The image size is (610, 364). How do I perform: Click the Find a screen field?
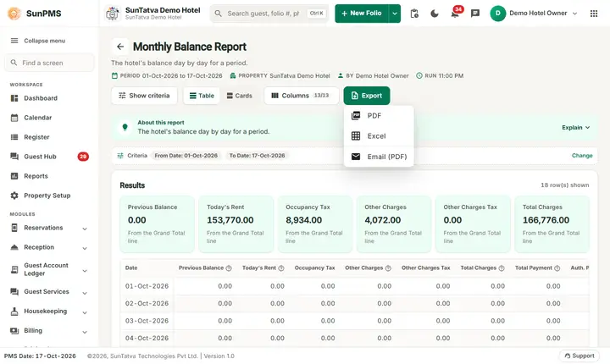pyautogui.click(x=49, y=63)
